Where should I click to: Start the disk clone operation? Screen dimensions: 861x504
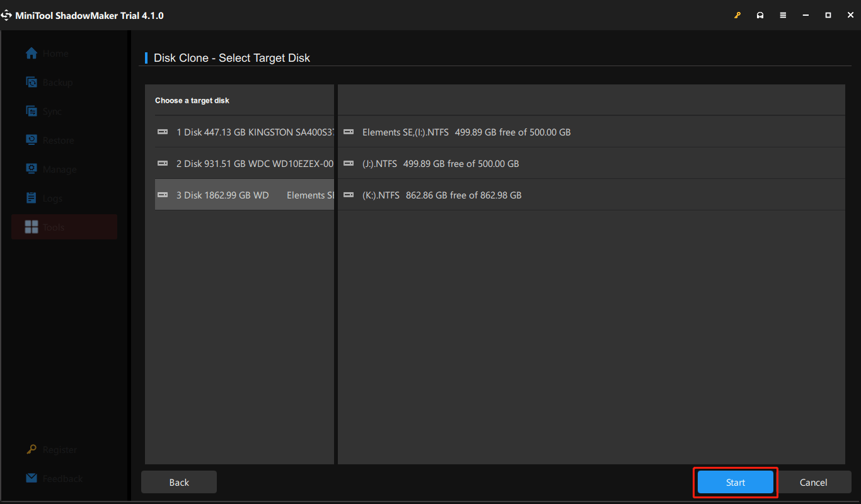coord(735,482)
